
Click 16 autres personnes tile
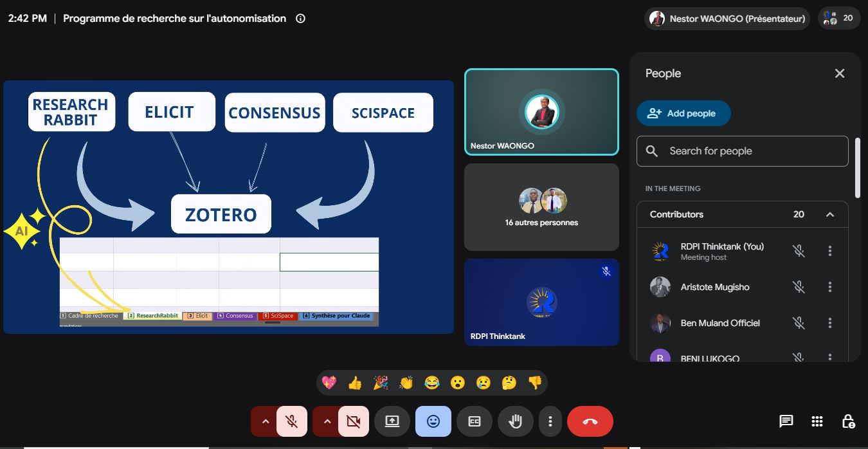pyautogui.click(x=541, y=207)
